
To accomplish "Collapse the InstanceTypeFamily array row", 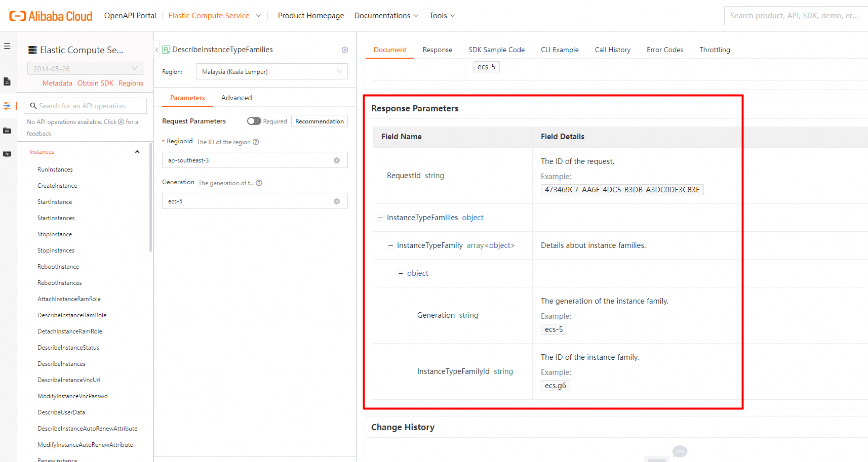I will [x=390, y=246].
